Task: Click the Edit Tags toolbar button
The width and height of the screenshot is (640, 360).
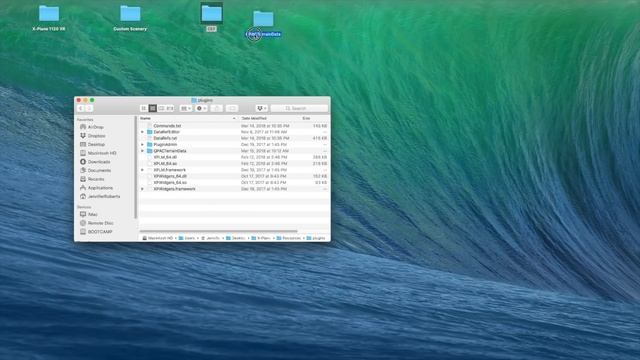Action: tap(232, 108)
